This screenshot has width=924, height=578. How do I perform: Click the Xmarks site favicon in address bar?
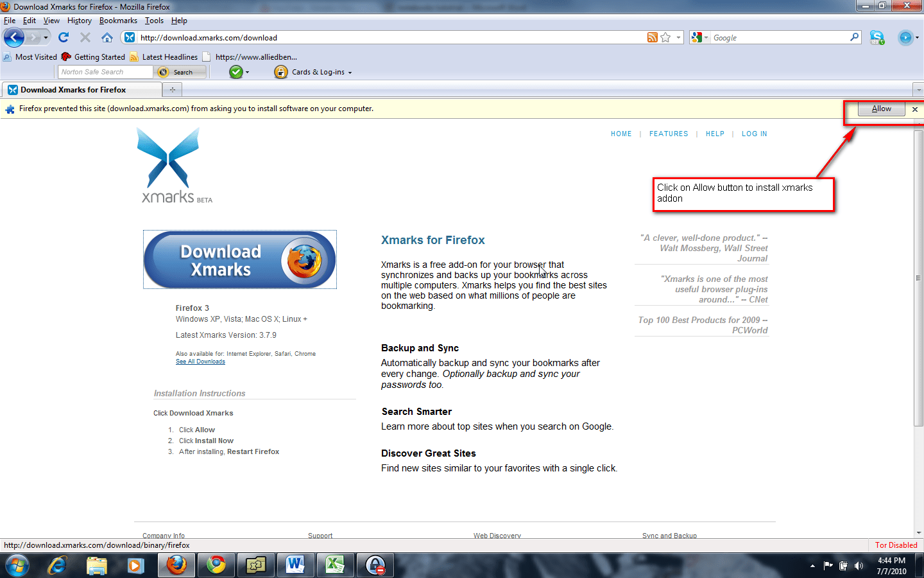click(x=130, y=37)
